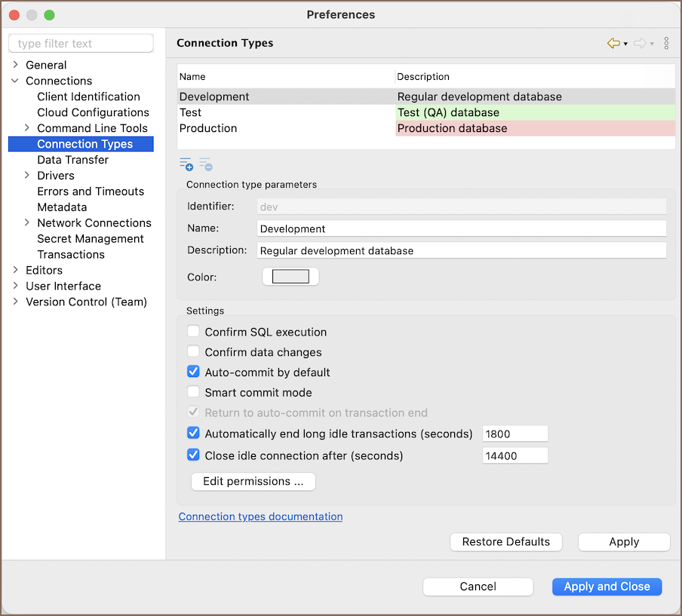Click the delete connection type icon

[x=205, y=164]
